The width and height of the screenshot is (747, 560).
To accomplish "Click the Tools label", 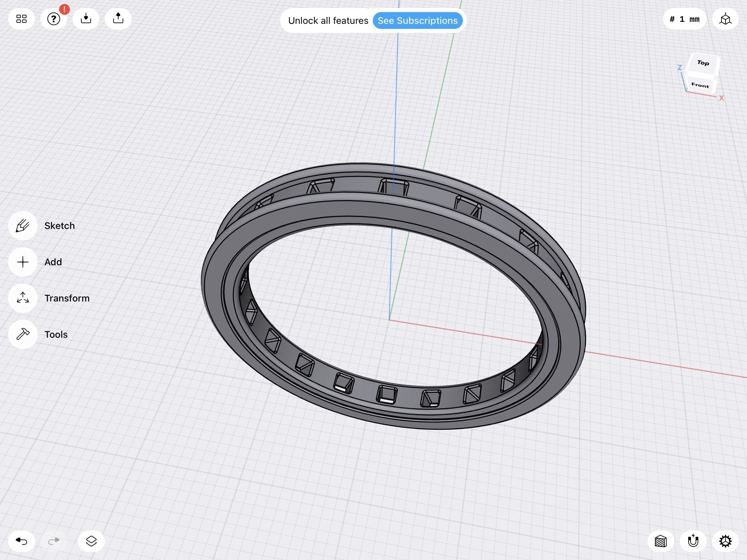I will tap(56, 334).
